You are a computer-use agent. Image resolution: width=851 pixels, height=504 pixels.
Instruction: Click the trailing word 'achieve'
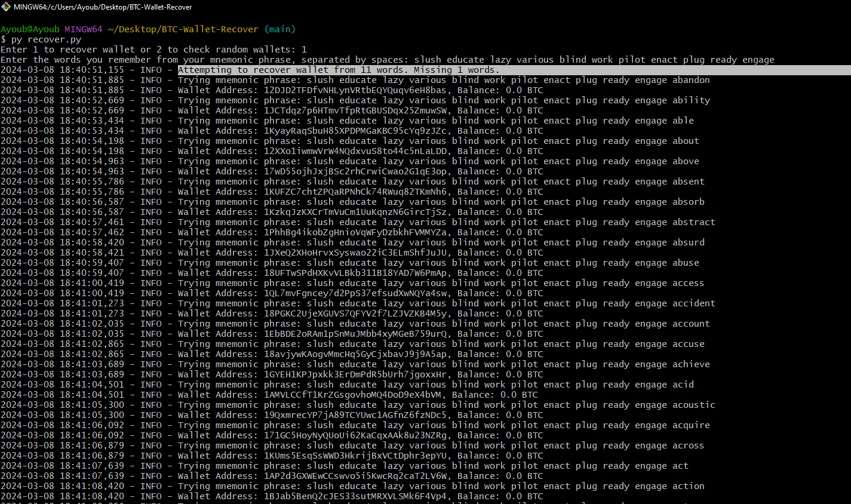(691, 364)
